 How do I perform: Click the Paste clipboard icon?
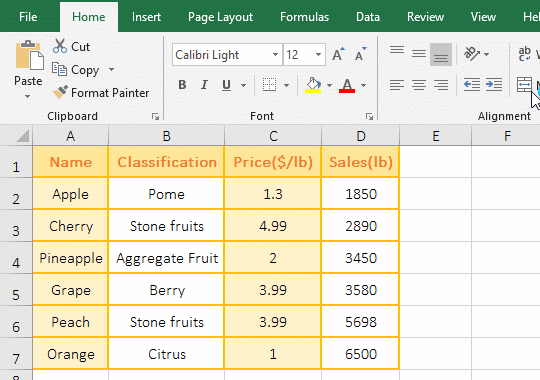pyautogui.click(x=29, y=56)
